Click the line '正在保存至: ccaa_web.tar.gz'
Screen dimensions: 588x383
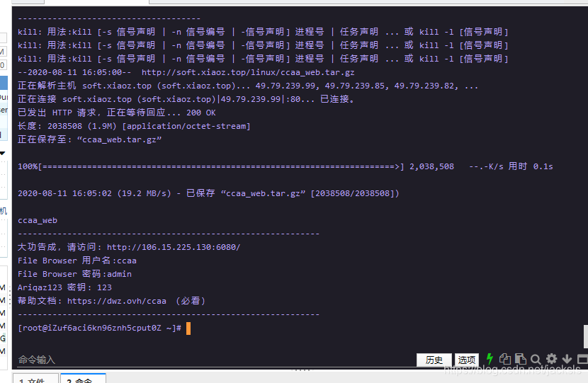click(x=90, y=139)
